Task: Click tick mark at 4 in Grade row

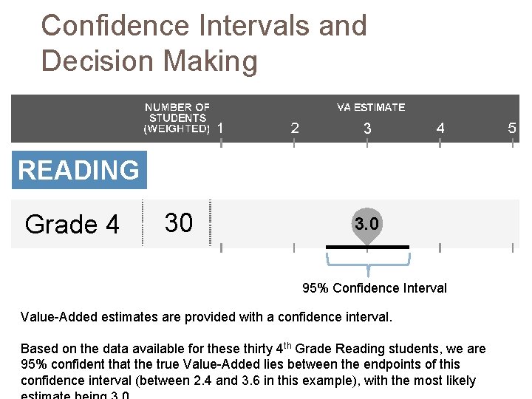Action: click(x=440, y=248)
